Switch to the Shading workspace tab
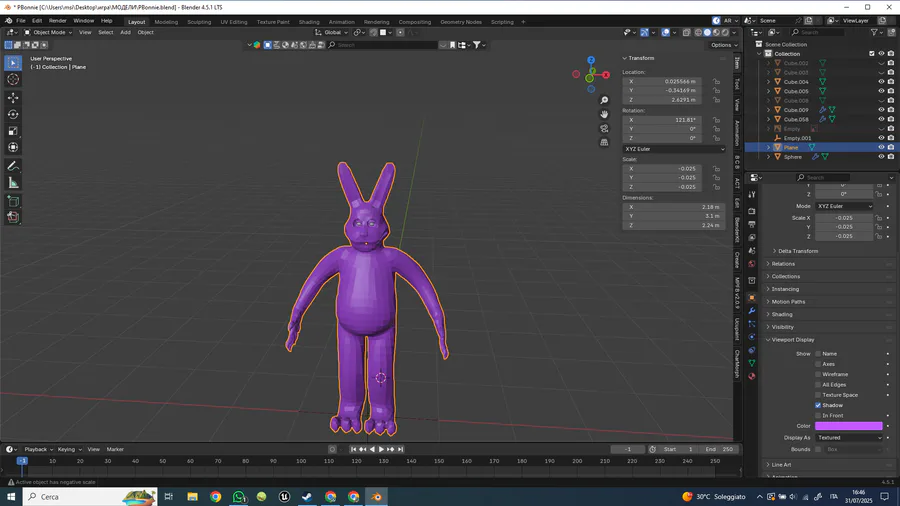This screenshot has width=900, height=506. coord(309,22)
